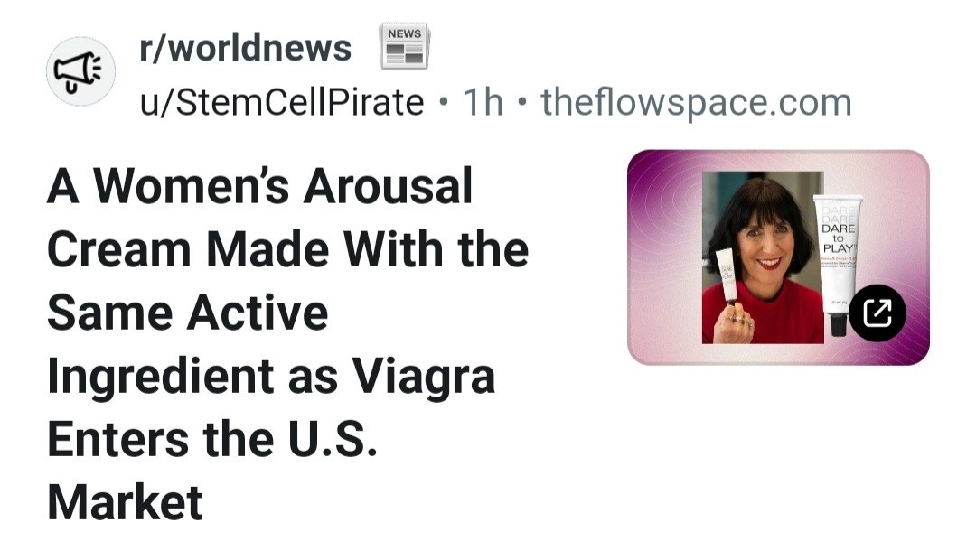The height and width of the screenshot is (560, 976).
Task: Click the headline's first line "A Women's Arousal"
Action: [260, 187]
